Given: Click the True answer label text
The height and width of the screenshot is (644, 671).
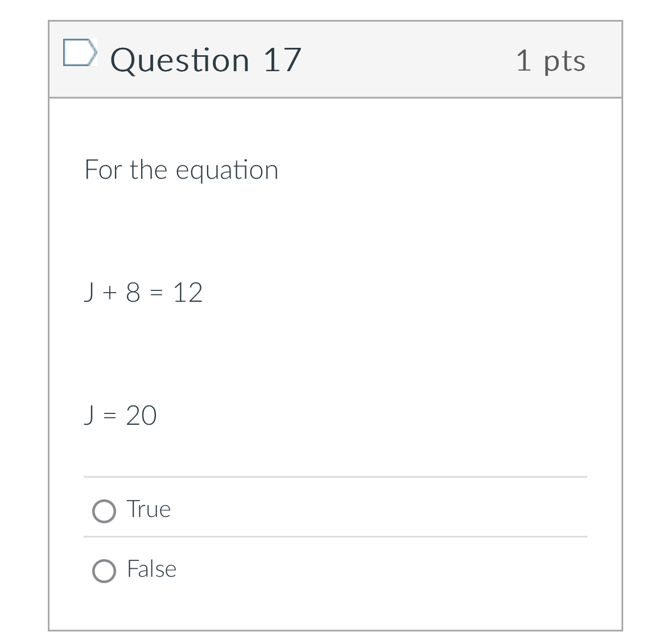Looking at the screenshot, I should point(149,509).
